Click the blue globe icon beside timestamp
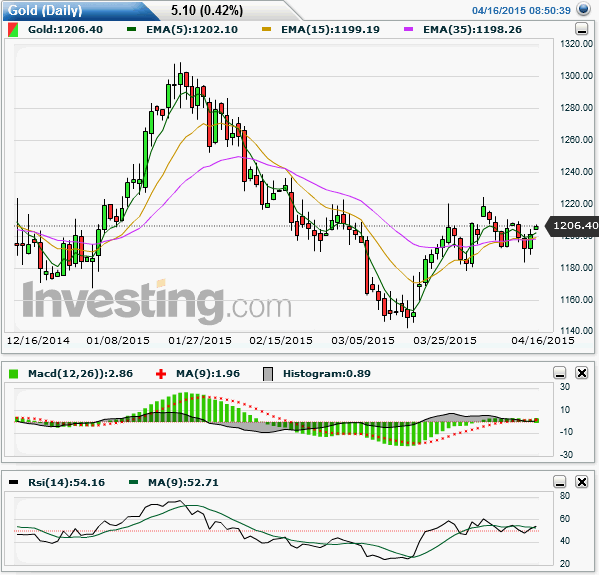This screenshot has height=575, width=599. pyautogui.click(x=583, y=9)
